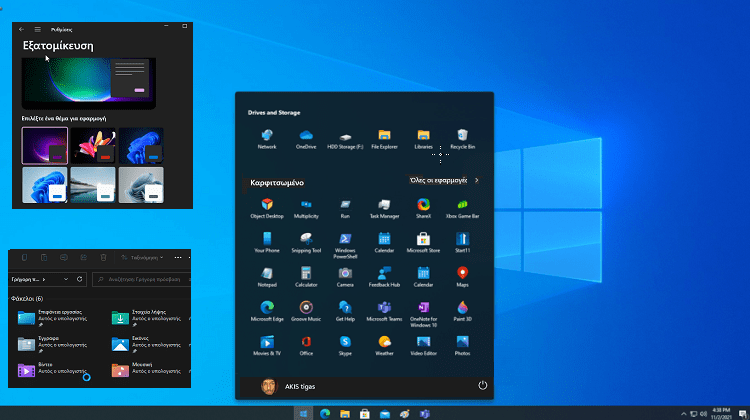Open the Documents folder Έγγραφα
Screen dimensions: 750x420
53,344
